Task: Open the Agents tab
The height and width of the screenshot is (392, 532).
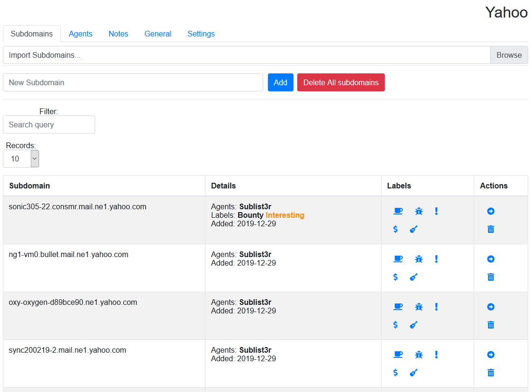Action: click(80, 34)
